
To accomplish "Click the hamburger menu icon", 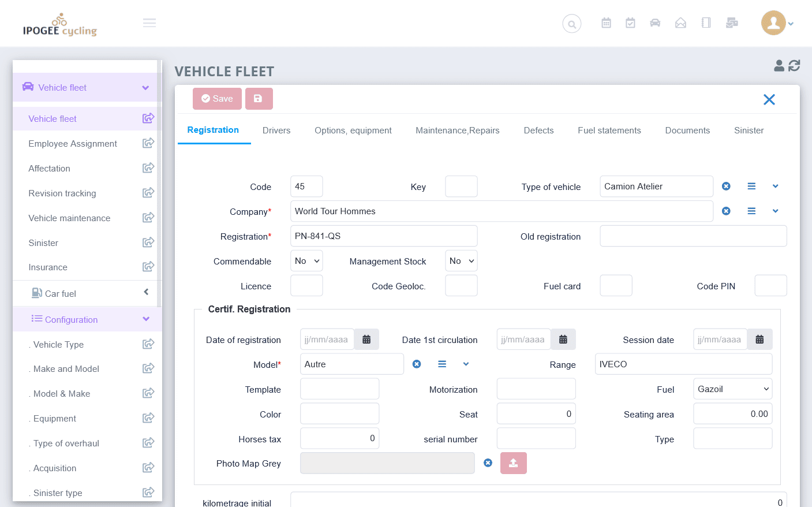I will click(x=149, y=23).
